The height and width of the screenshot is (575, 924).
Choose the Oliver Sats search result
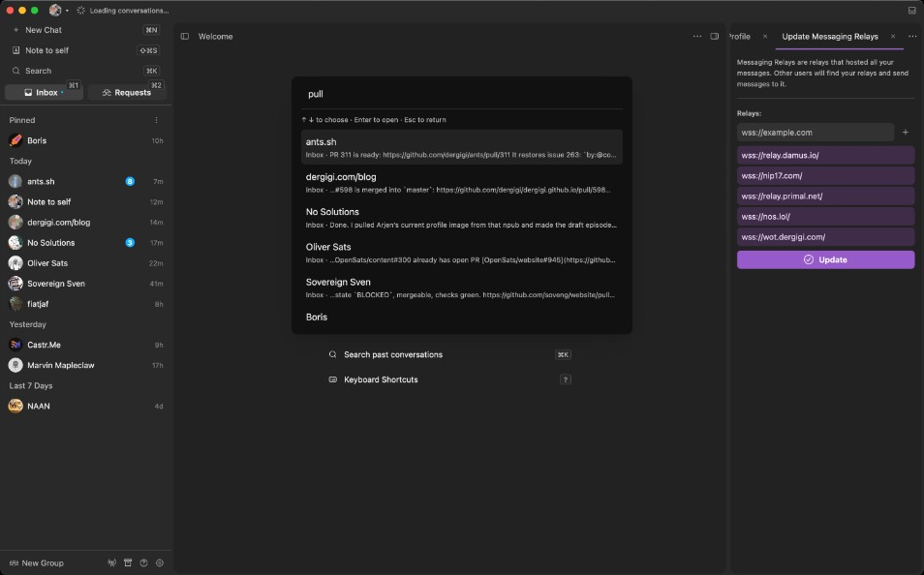[462, 253]
